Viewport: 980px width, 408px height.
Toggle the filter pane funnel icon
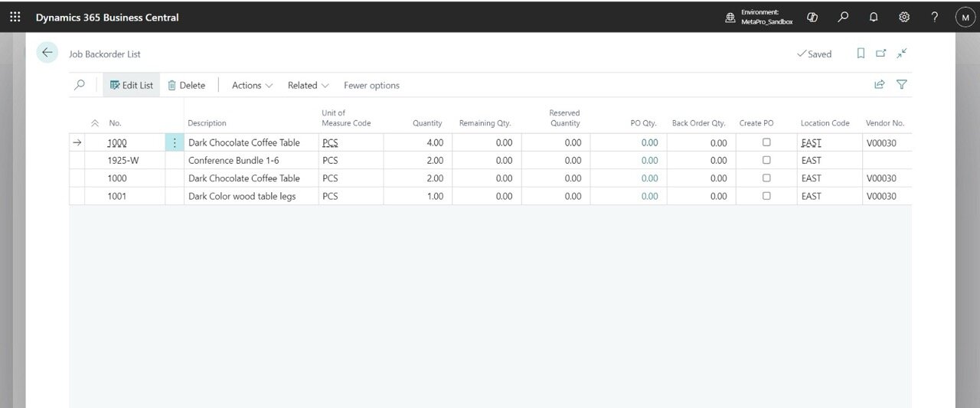[x=902, y=85]
